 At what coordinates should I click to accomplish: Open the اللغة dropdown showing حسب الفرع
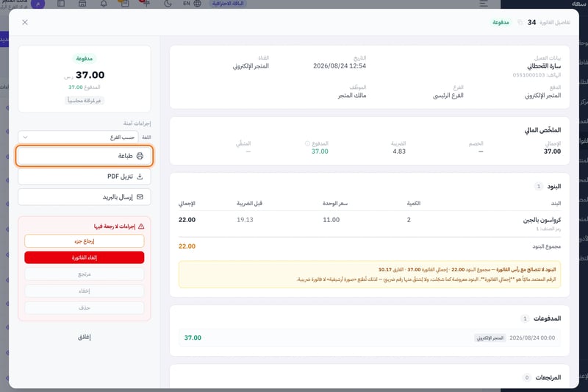click(78, 138)
